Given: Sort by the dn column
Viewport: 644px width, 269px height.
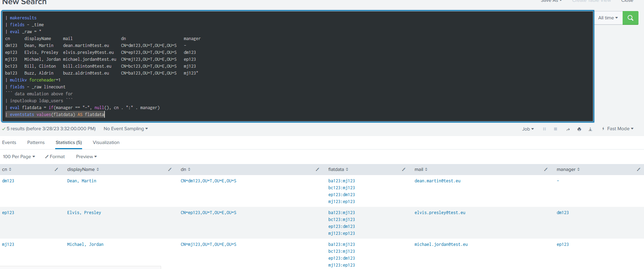Looking at the screenshot, I should point(186,170).
